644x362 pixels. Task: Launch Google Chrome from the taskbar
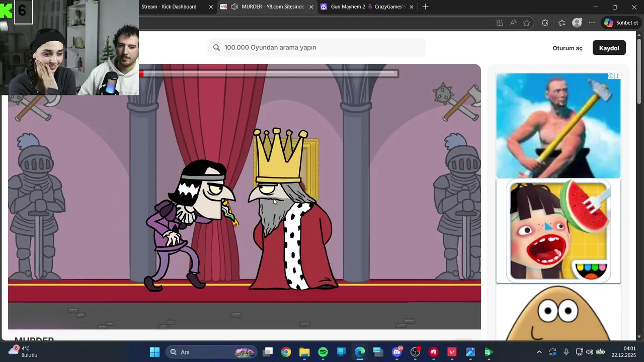coord(286,352)
